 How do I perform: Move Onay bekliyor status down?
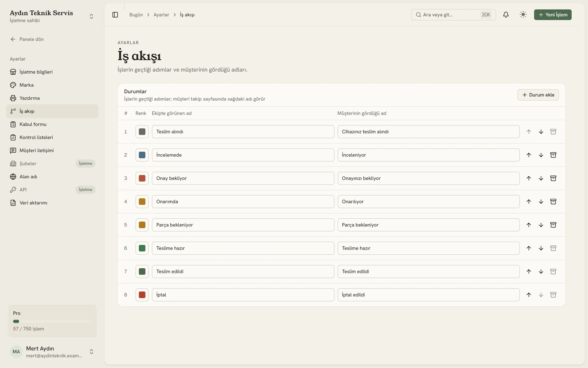541,178
